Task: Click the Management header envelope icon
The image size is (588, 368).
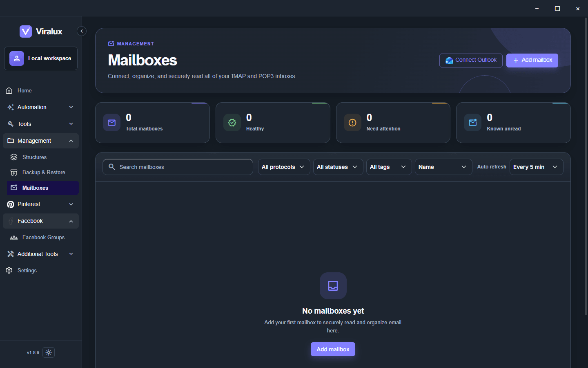Action: point(111,44)
